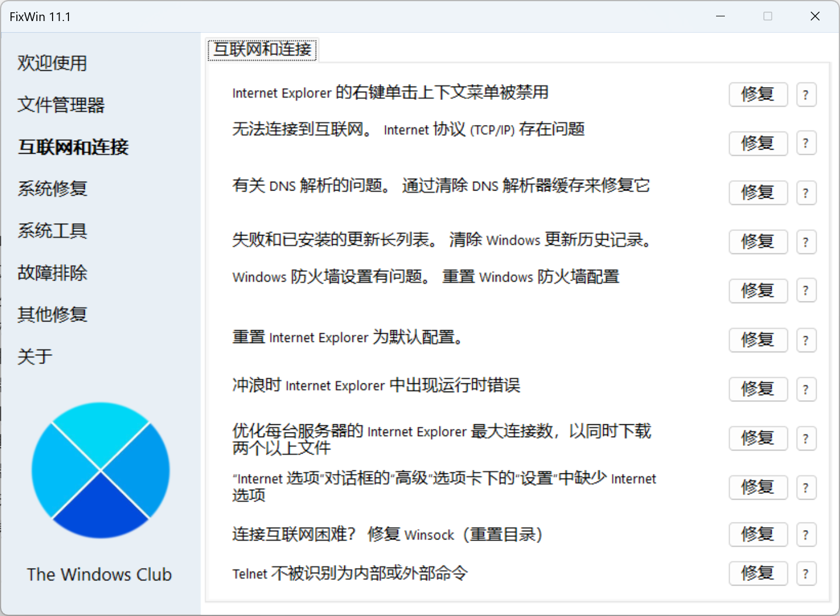Open help for the IE runtime error fix
Screen dimensions: 840x616
(x=806, y=389)
